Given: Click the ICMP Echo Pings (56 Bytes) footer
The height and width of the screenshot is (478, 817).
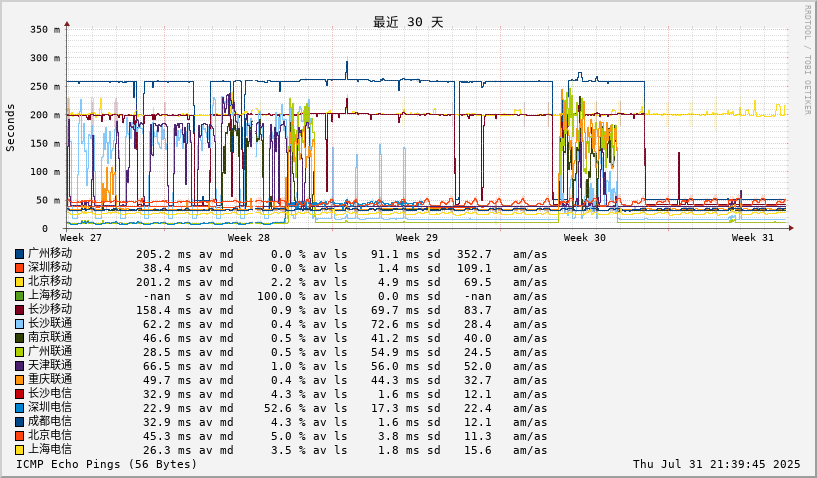Looking at the screenshot, I should pos(107,464).
